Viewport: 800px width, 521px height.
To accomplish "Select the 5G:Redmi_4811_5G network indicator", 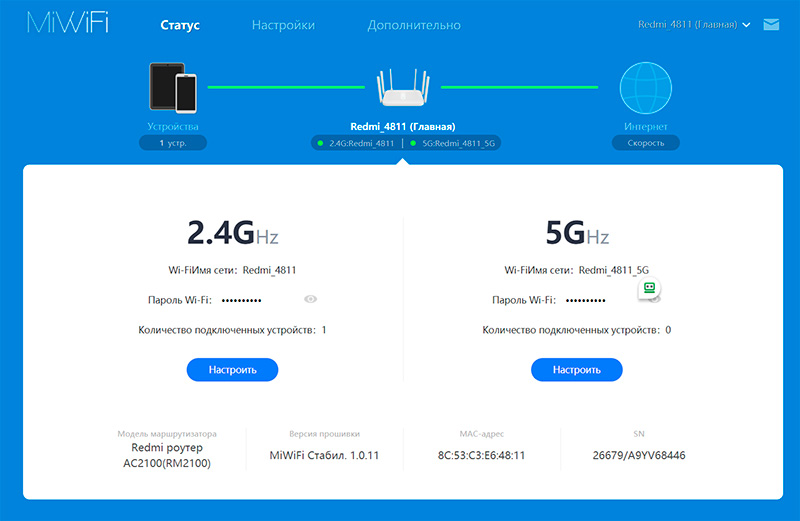I will tap(454, 144).
